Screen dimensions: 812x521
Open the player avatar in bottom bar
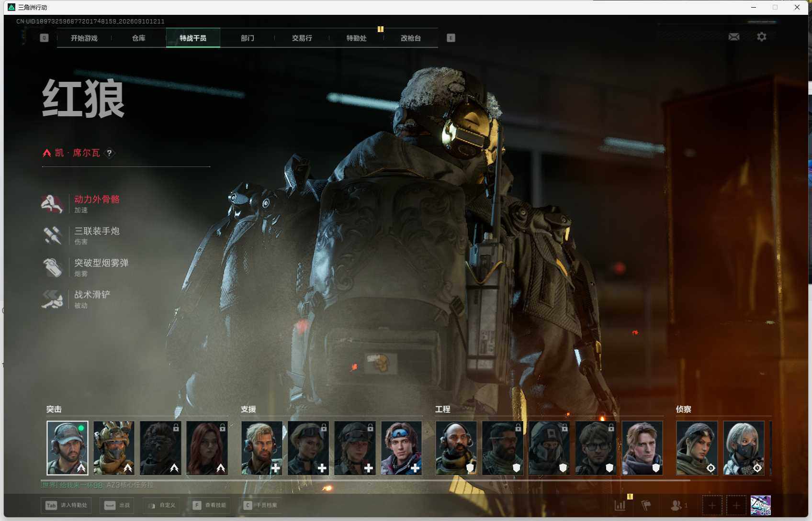point(760,505)
